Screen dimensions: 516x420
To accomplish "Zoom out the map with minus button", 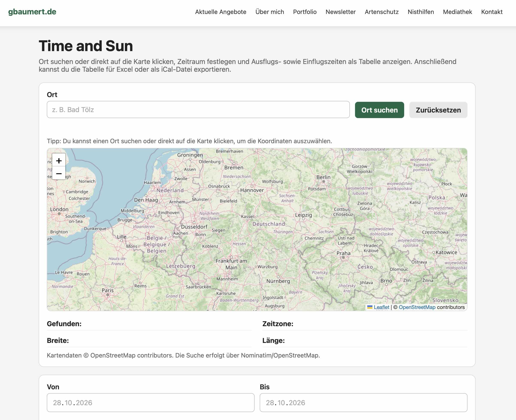I will [x=59, y=173].
